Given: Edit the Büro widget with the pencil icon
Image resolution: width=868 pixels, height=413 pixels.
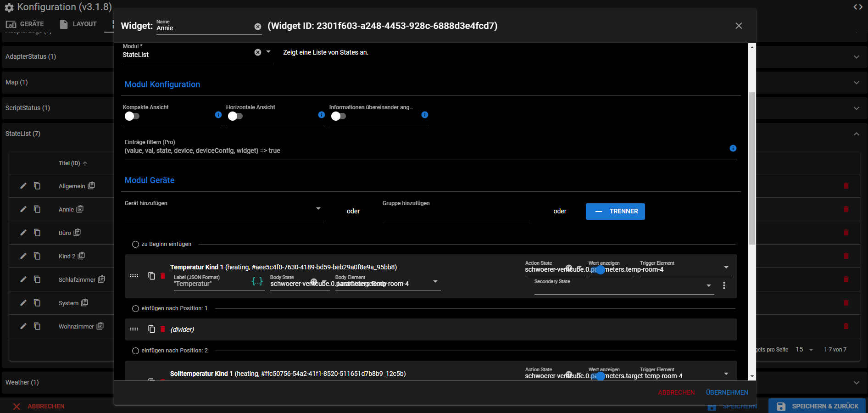Looking at the screenshot, I should click(x=23, y=233).
